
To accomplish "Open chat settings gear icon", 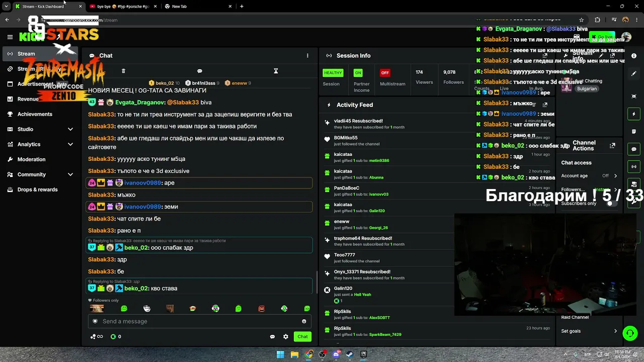I will click(x=286, y=337).
